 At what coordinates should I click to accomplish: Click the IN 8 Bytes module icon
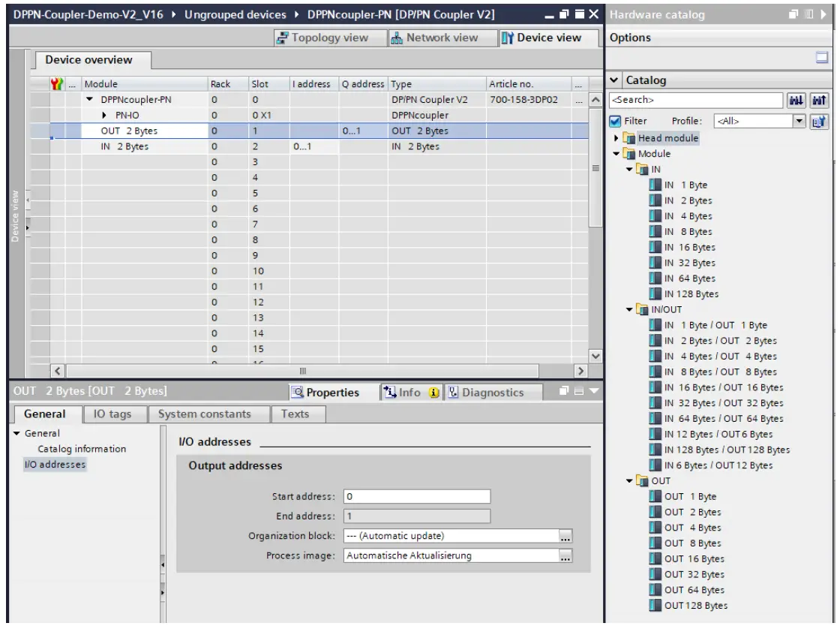(655, 232)
